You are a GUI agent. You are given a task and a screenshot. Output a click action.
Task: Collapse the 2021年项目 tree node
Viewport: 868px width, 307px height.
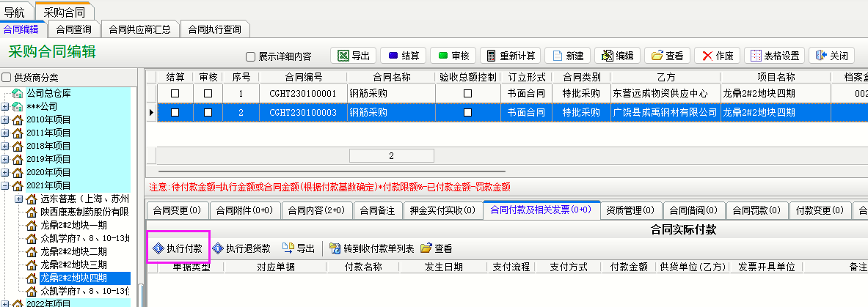click(5, 185)
